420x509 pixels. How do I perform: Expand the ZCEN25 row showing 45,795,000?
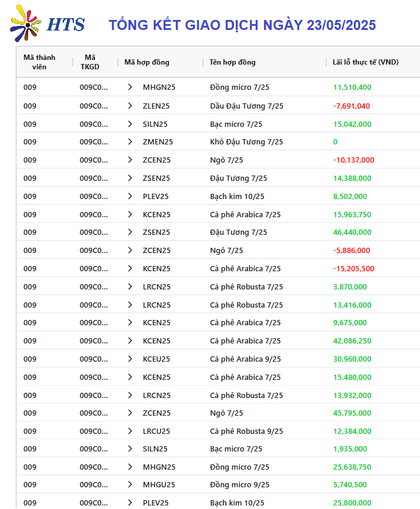click(130, 413)
